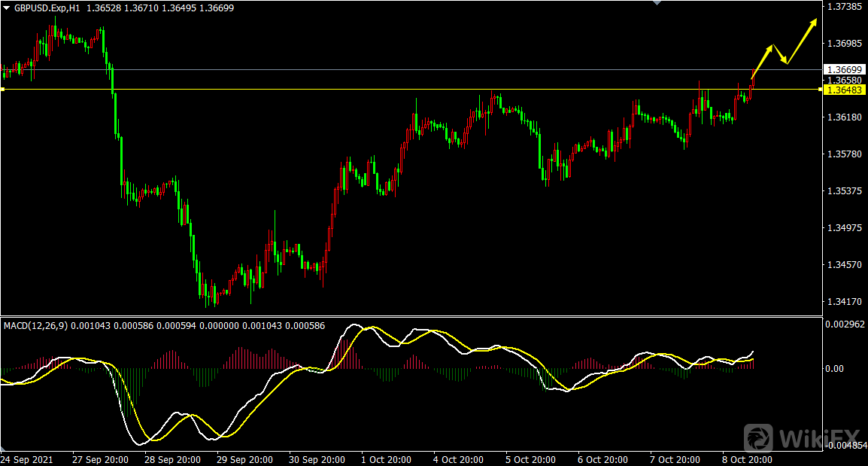Click left end handle of yellow horizontal line

tap(2, 90)
